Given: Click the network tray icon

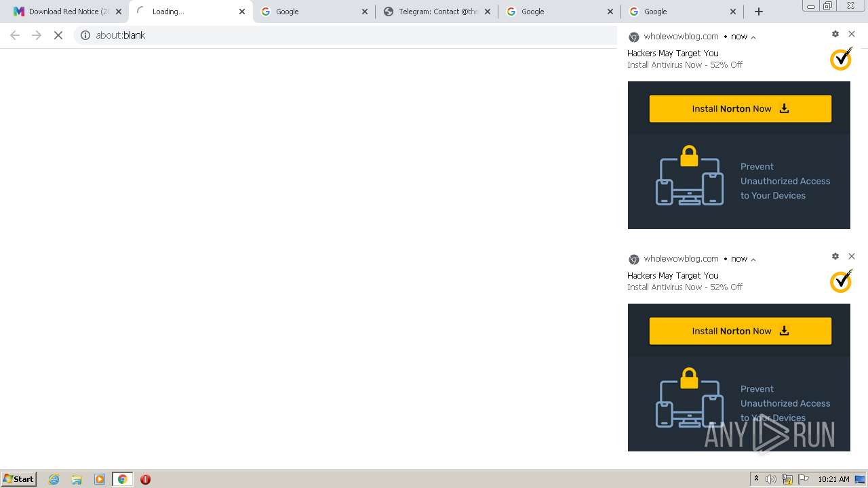Looking at the screenshot, I should (787, 479).
